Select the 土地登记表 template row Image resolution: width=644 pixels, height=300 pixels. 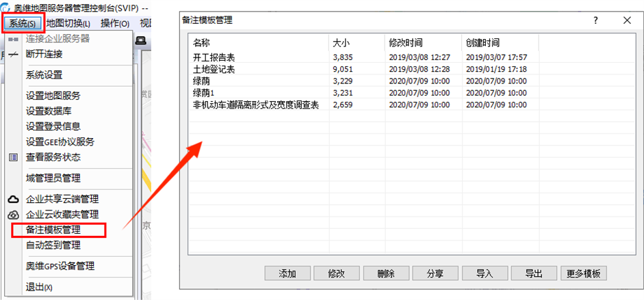(214, 69)
